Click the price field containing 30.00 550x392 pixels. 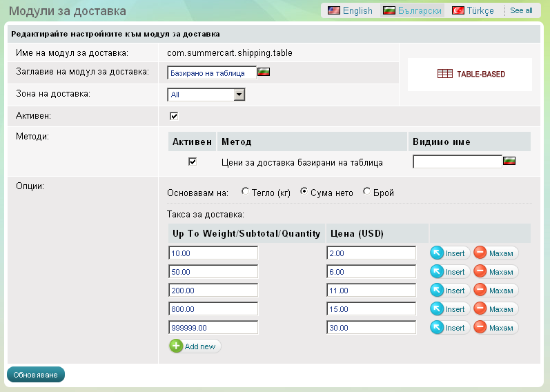(x=371, y=328)
